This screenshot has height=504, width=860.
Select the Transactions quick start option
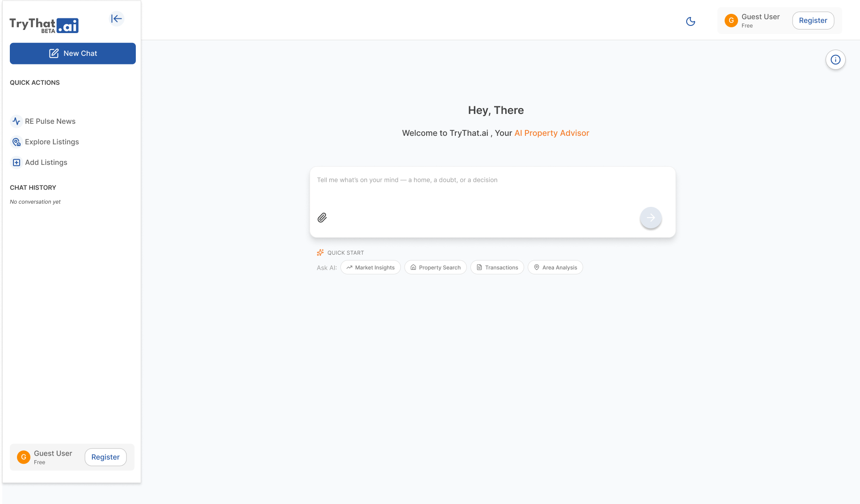[497, 267]
